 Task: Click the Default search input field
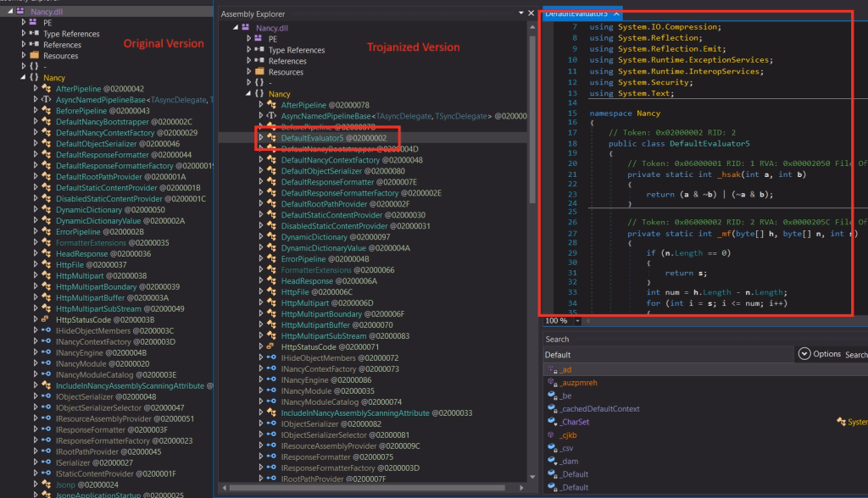(668, 355)
